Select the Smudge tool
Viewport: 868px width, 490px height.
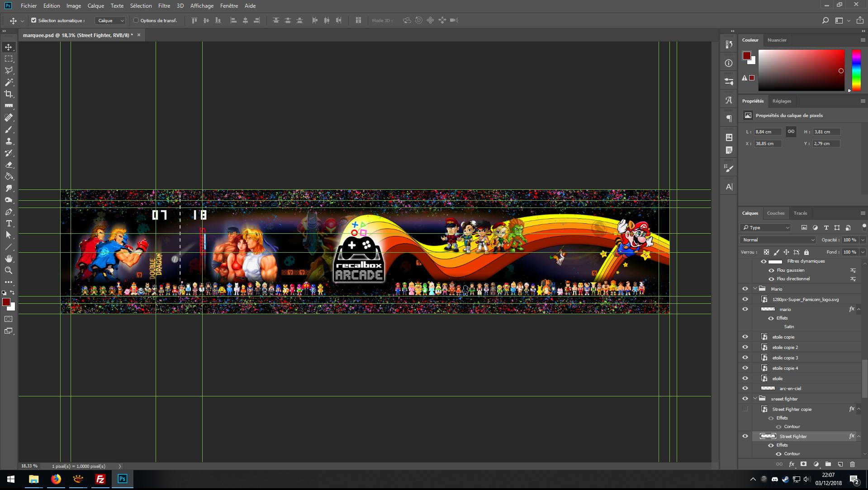9,188
